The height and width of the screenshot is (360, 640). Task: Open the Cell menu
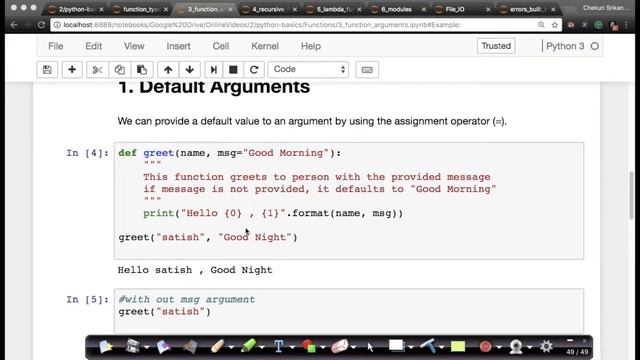(220, 46)
